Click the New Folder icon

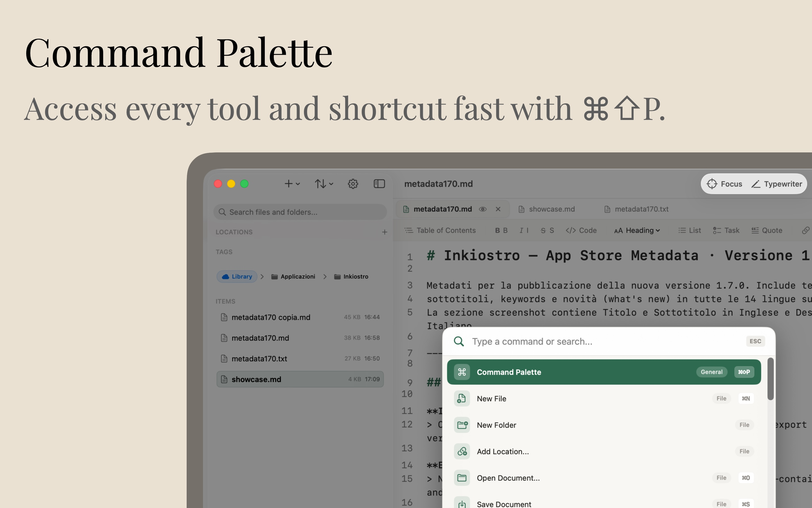[462, 425]
